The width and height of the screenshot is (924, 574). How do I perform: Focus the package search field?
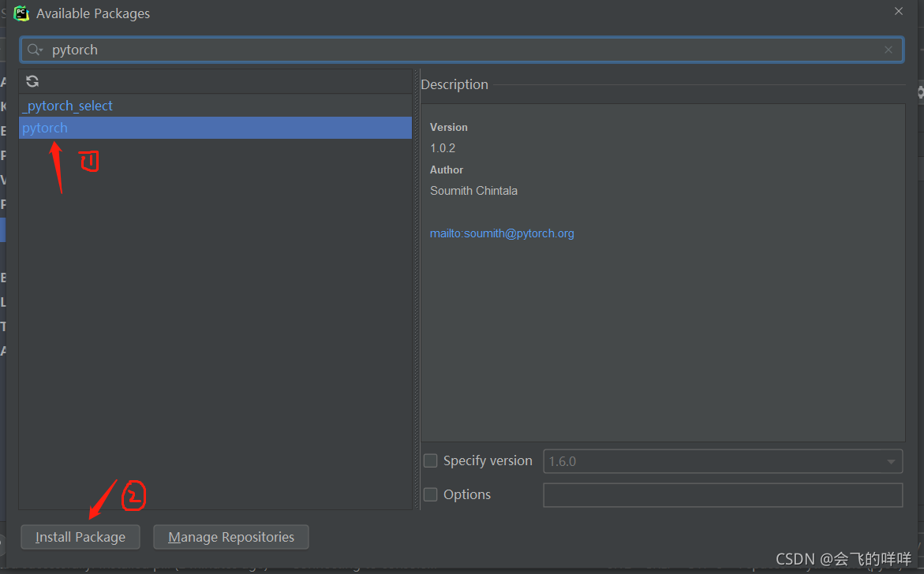462,50
